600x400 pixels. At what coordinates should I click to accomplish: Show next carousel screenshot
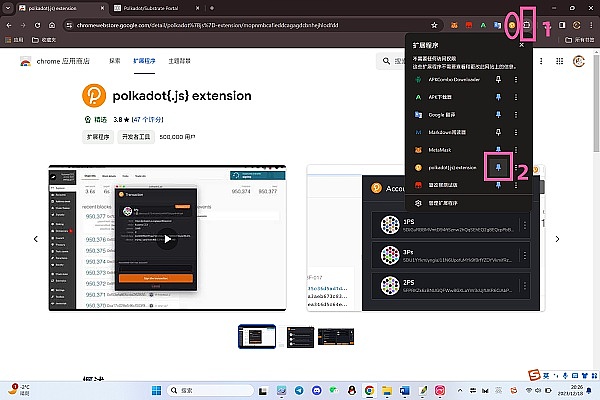(557, 239)
